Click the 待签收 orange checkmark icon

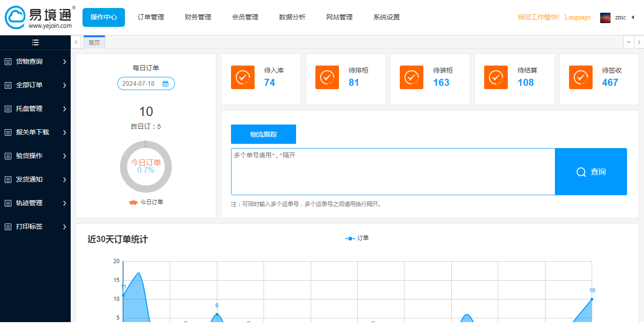(x=581, y=77)
